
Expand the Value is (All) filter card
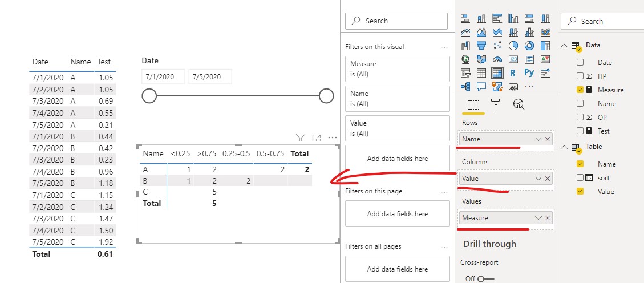pos(398,128)
